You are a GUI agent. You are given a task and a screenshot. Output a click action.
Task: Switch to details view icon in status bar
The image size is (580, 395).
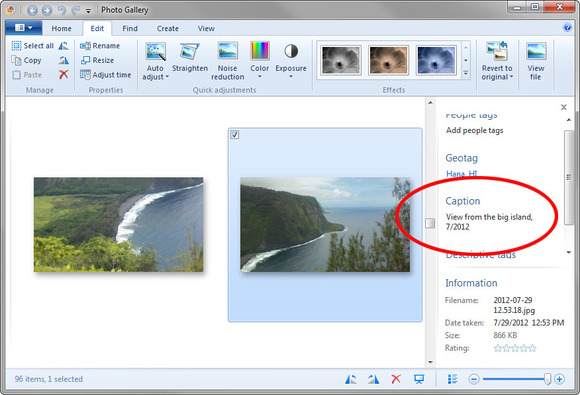click(453, 379)
